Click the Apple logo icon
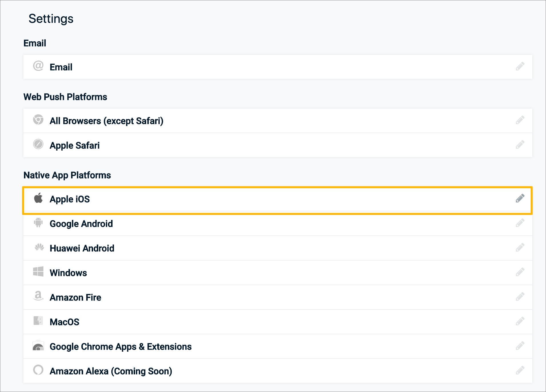 (38, 198)
